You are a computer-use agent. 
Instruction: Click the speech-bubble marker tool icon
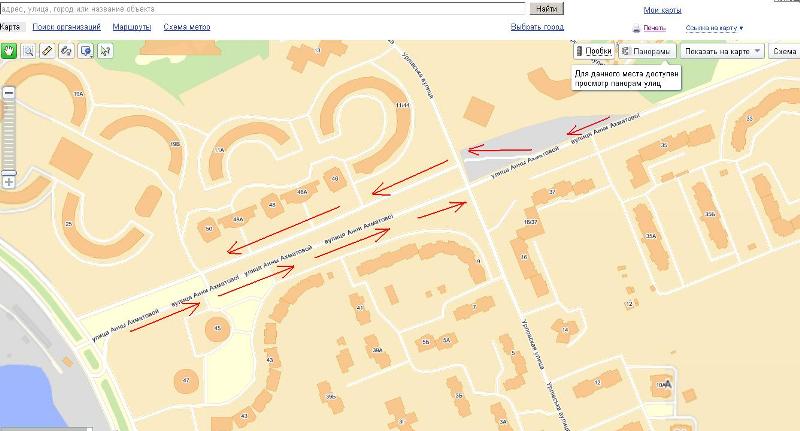tap(85, 49)
